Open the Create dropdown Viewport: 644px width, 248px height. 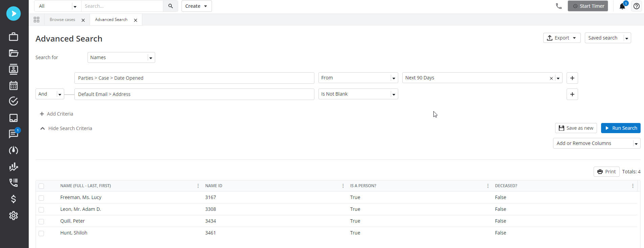(x=197, y=6)
